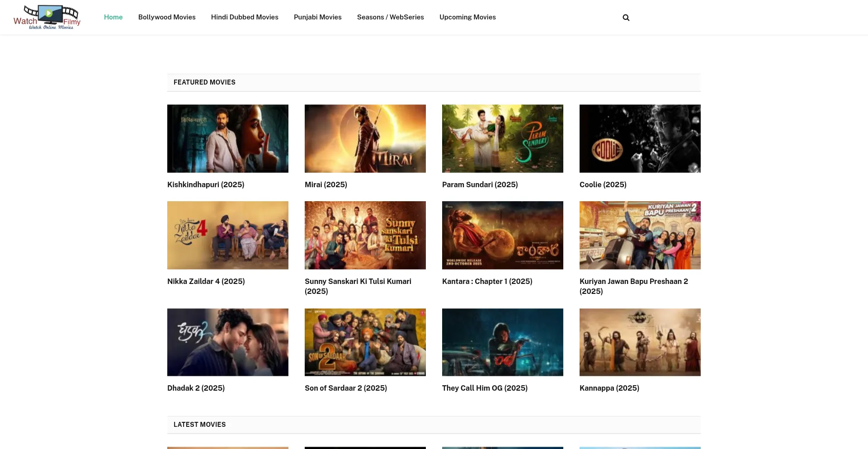View the Upcoming Movies page
Viewport: 868px width, 449px height.
click(467, 17)
